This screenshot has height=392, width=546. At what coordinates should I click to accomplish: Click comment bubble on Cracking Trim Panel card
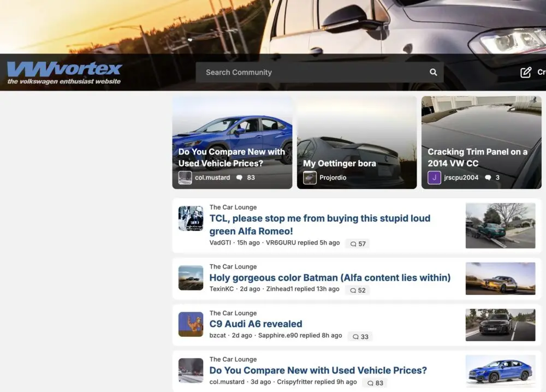488,177
